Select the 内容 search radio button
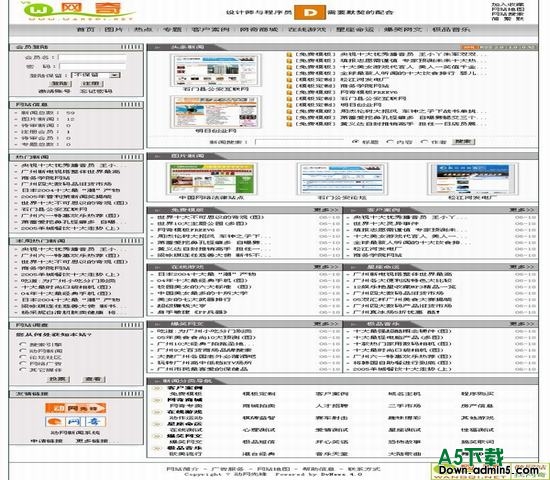 pyautogui.click(x=389, y=142)
